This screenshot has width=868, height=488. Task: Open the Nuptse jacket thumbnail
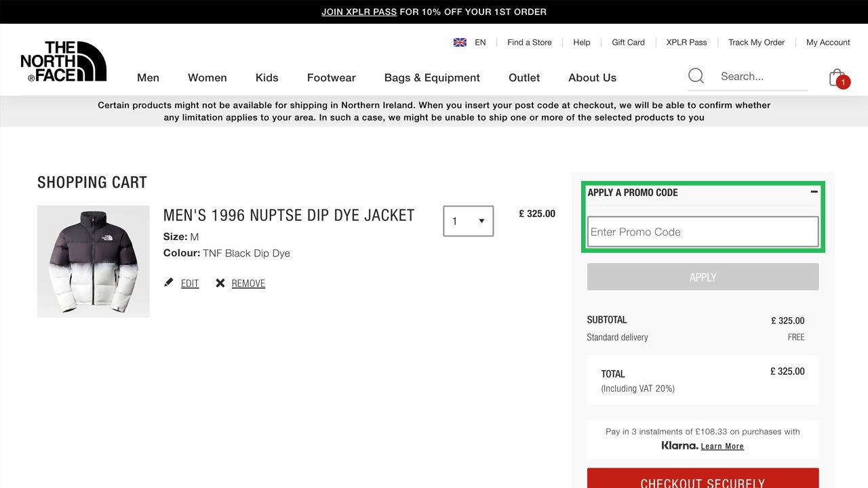tap(94, 262)
